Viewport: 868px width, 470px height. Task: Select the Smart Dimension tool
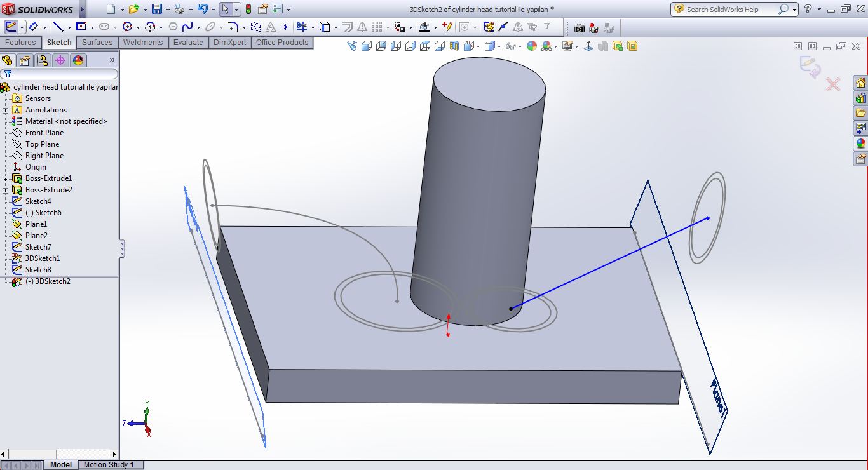pyautogui.click(x=33, y=27)
